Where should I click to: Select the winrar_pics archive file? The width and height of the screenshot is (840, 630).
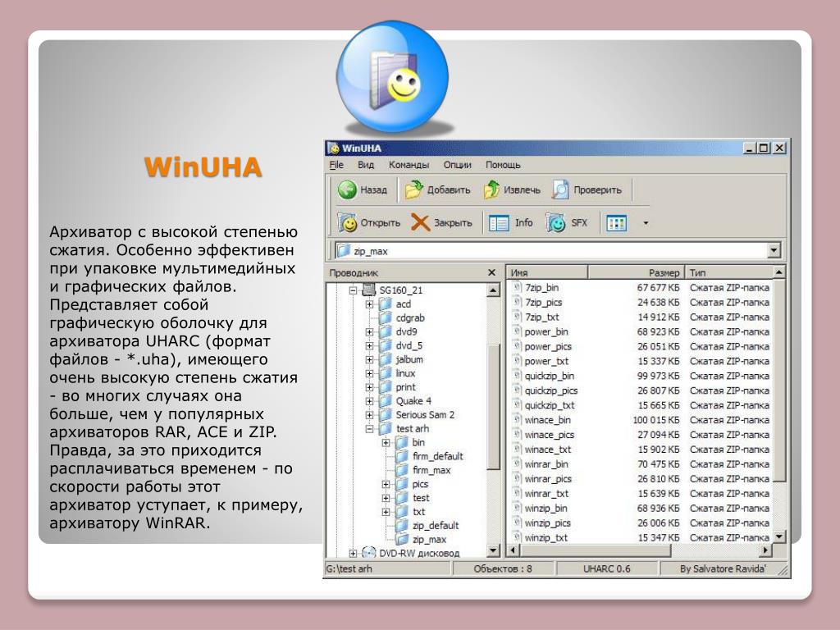coord(548,479)
